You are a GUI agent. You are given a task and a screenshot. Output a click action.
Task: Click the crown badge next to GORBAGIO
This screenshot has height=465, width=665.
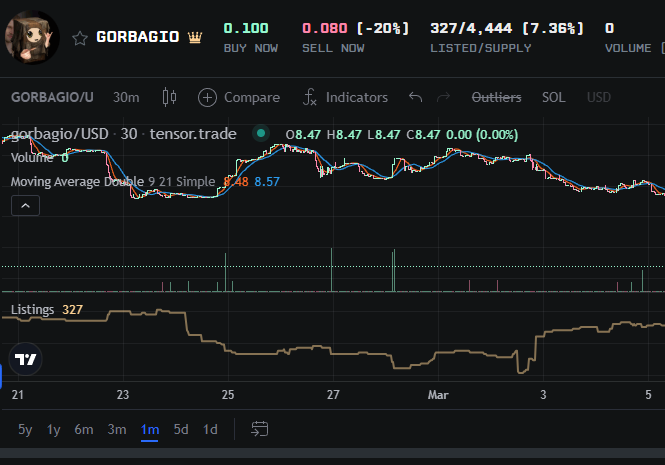click(x=195, y=37)
